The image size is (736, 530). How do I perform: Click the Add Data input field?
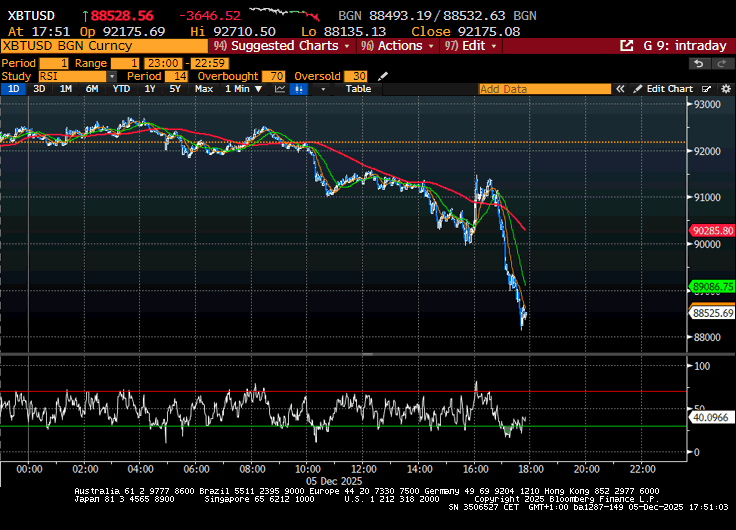click(544, 89)
